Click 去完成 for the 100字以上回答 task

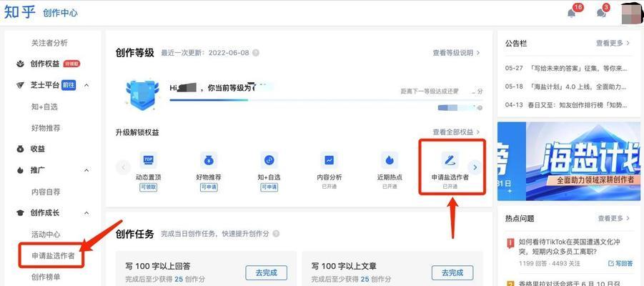pos(266,272)
